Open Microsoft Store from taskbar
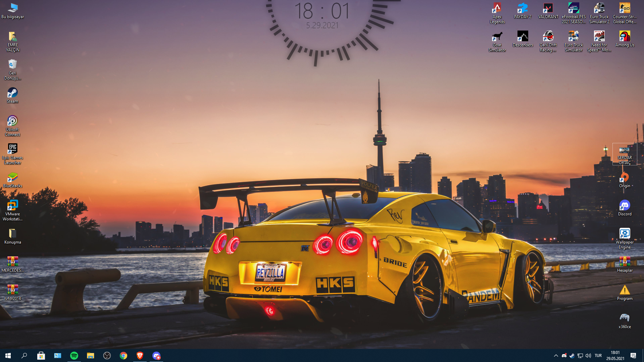The image size is (644, 362). [41, 355]
